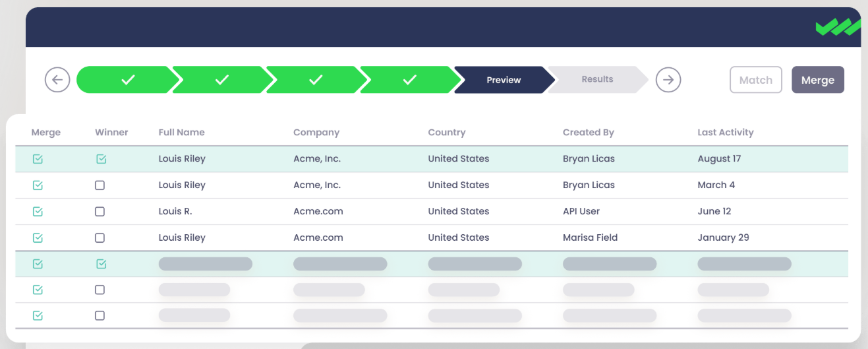This screenshot has width=868, height=349.
Task: Open the Results step
Action: 598,79
